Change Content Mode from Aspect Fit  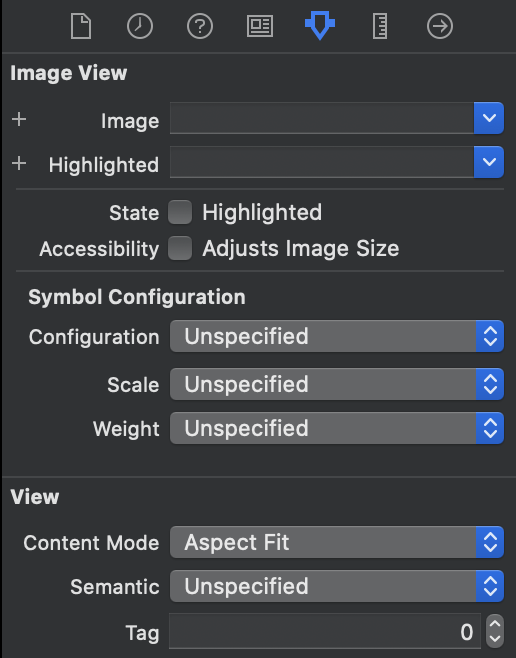pyautogui.click(x=336, y=542)
